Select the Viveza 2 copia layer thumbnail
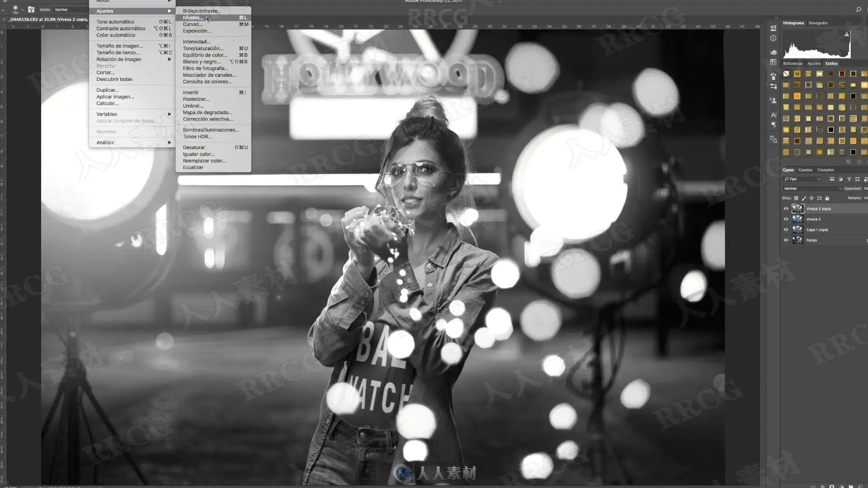 click(798, 209)
